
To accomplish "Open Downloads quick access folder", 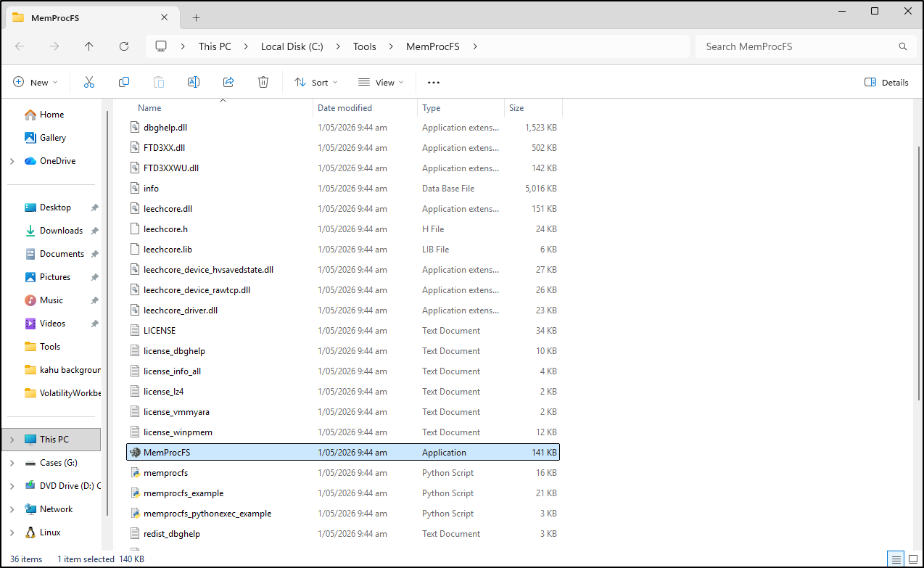I will pos(61,231).
